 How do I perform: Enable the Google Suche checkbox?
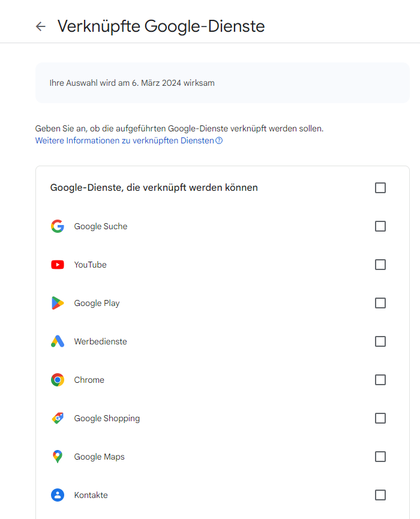coord(380,226)
